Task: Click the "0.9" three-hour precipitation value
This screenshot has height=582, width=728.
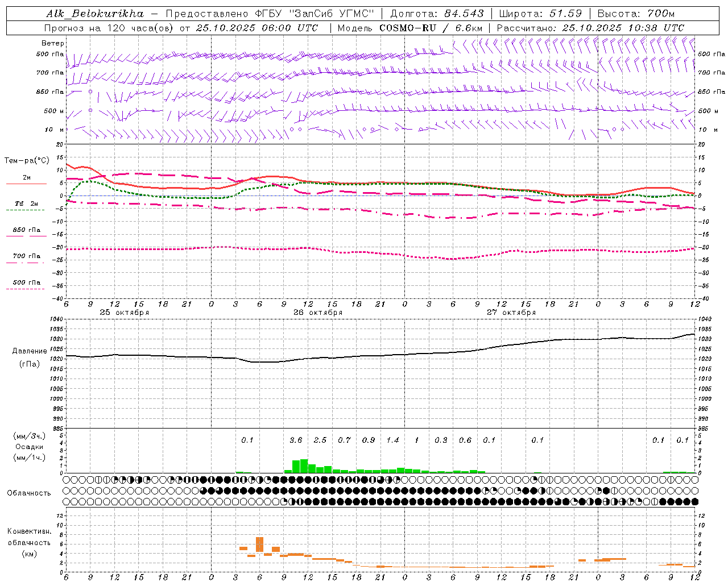Action: (x=369, y=440)
